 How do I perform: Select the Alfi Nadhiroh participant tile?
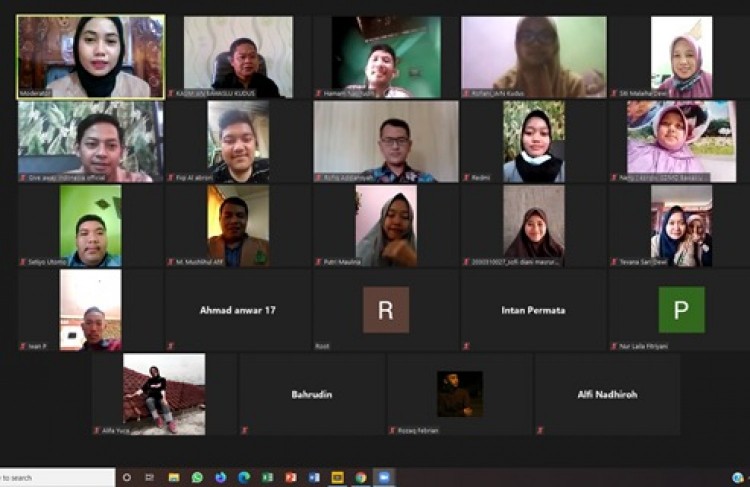coord(607,394)
